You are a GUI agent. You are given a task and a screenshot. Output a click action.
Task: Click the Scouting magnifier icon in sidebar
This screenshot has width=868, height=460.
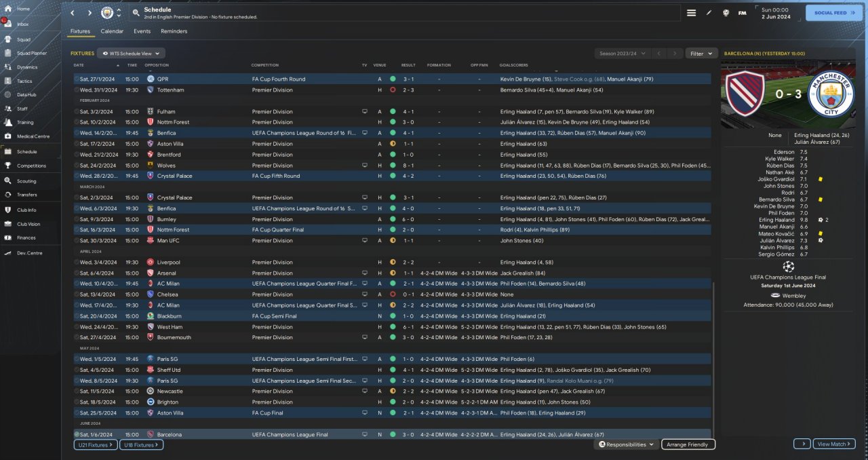click(x=8, y=181)
